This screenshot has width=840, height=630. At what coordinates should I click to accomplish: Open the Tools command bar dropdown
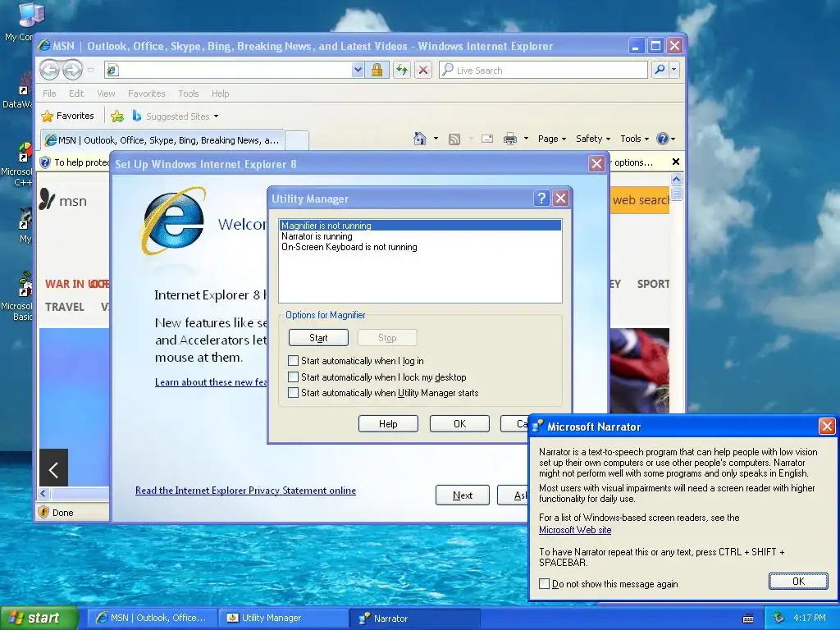[634, 139]
